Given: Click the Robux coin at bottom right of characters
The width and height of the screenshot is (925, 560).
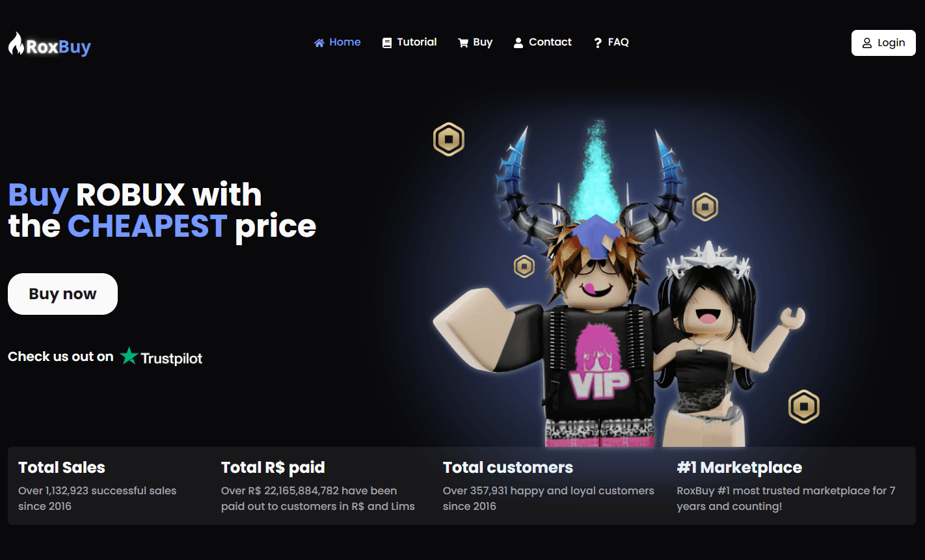Looking at the screenshot, I should click(804, 407).
